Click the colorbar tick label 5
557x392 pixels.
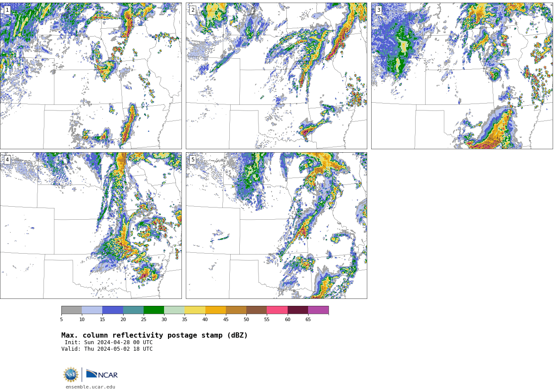point(61,320)
